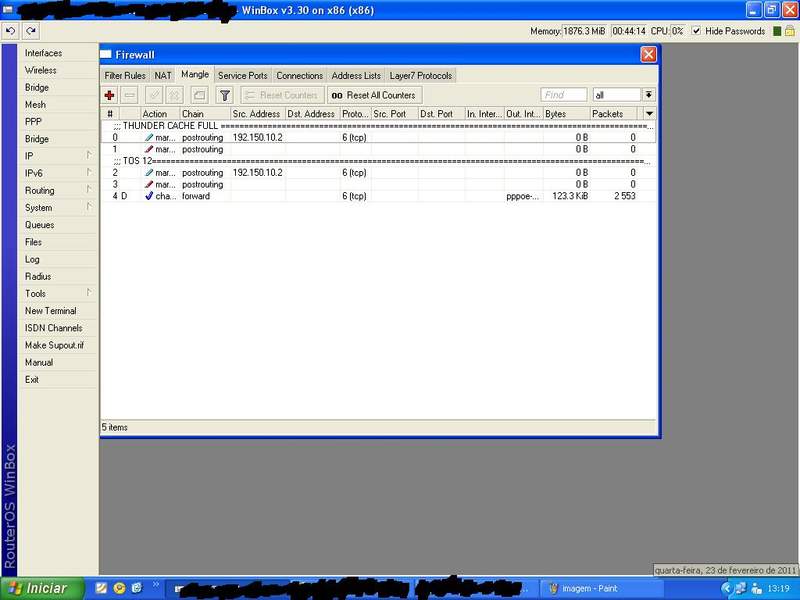The height and width of the screenshot is (600, 800).
Task: Open Wireless in the sidebar
Action: pyautogui.click(x=58, y=70)
